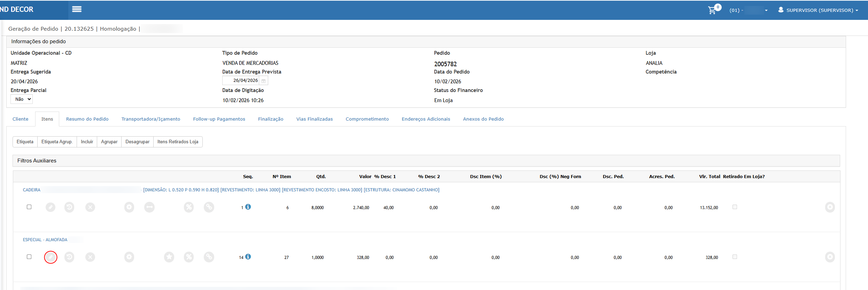Open the calendar picker for Data de Entrega Prevista
The image size is (868, 290).
pyautogui.click(x=264, y=81)
